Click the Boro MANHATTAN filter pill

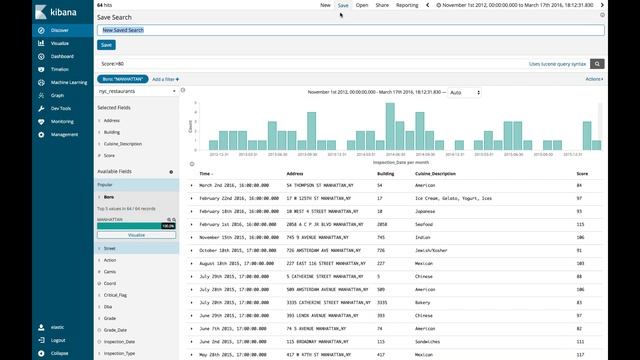coord(122,79)
